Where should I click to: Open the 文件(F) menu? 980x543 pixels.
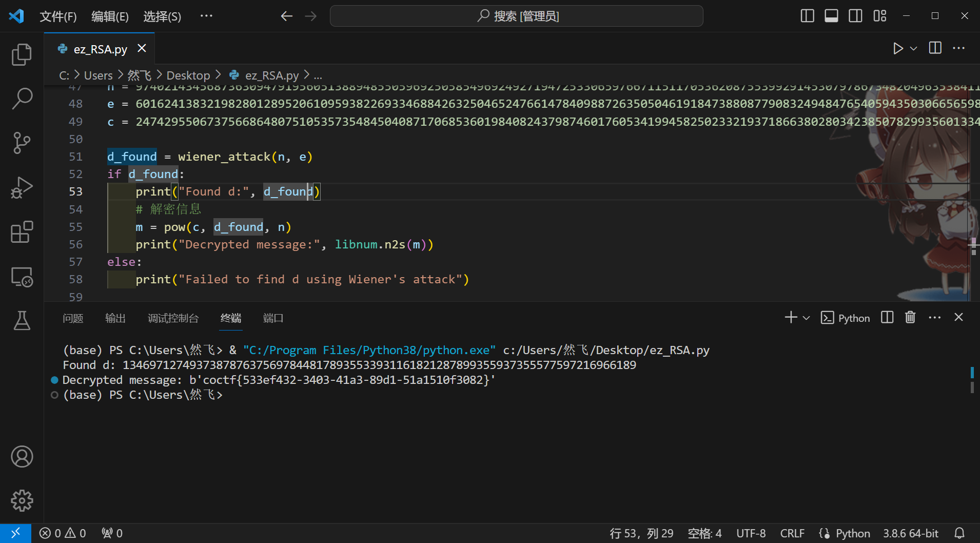(58, 16)
